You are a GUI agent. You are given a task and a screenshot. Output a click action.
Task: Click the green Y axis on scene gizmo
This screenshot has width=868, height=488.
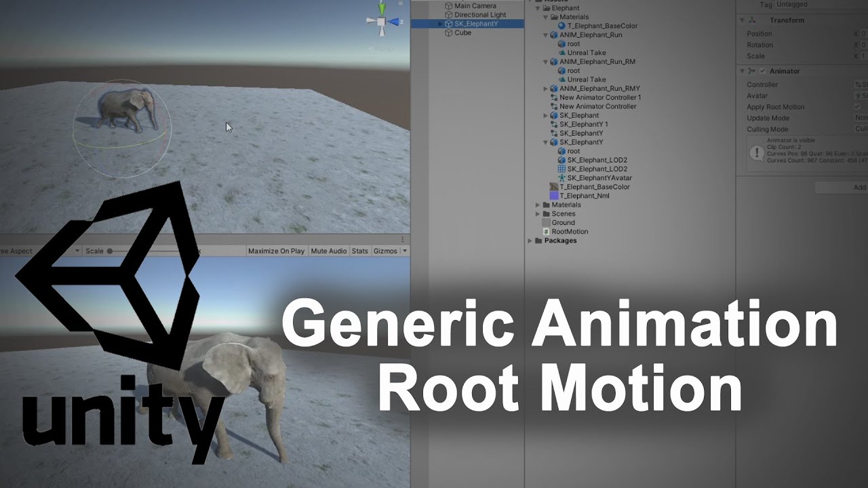pos(381,8)
